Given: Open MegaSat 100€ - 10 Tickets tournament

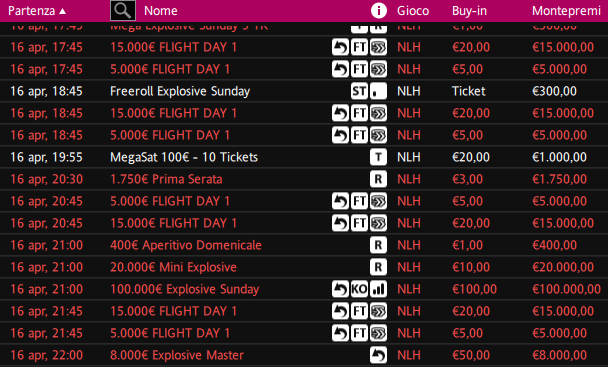Looking at the screenshot, I should click(x=304, y=157).
